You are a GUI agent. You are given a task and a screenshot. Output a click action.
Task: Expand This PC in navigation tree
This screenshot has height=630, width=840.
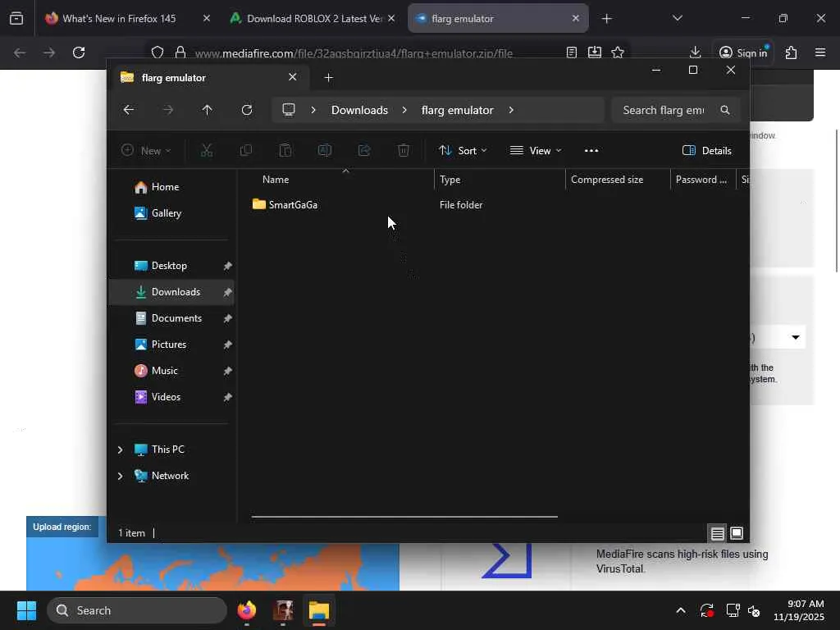coord(120,450)
